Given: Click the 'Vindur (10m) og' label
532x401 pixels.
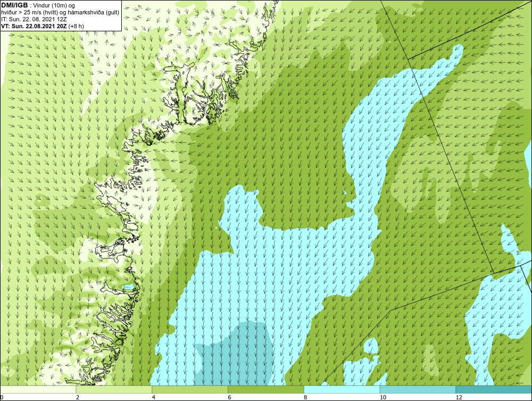Looking at the screenshot, I should pos(54,6).
